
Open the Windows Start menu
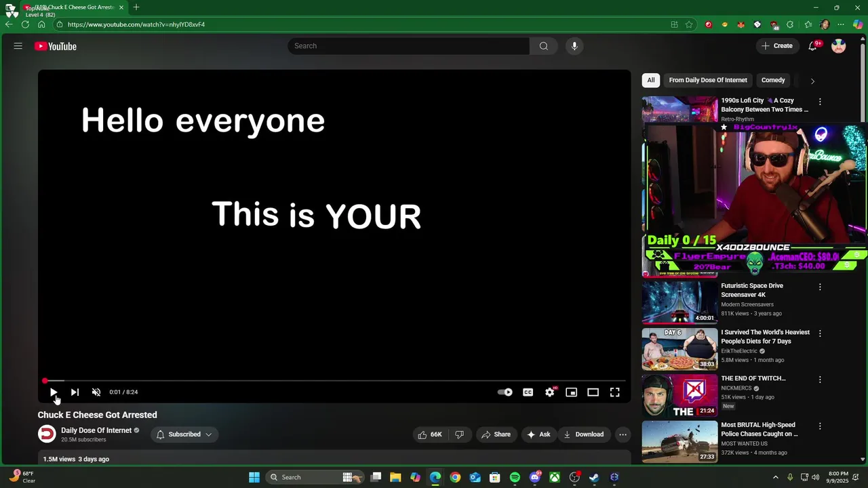[x=254, y=477]
